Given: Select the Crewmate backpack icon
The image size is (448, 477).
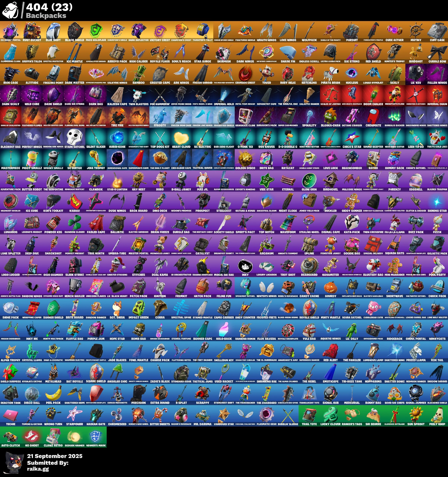Looking at the screenshot, I should pos(373,116).
